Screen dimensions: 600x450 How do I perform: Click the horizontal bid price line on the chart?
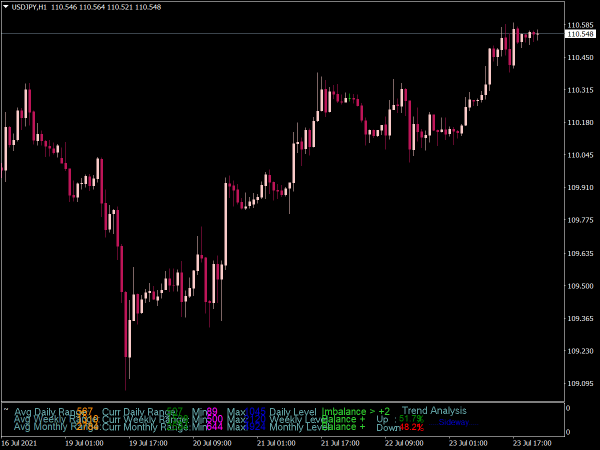[282, 34]
